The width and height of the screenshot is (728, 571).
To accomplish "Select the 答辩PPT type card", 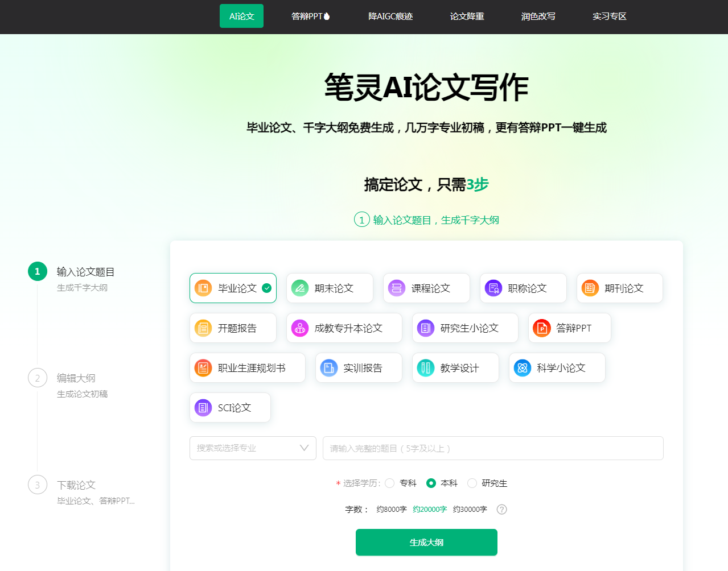I will tap(570, 328).
